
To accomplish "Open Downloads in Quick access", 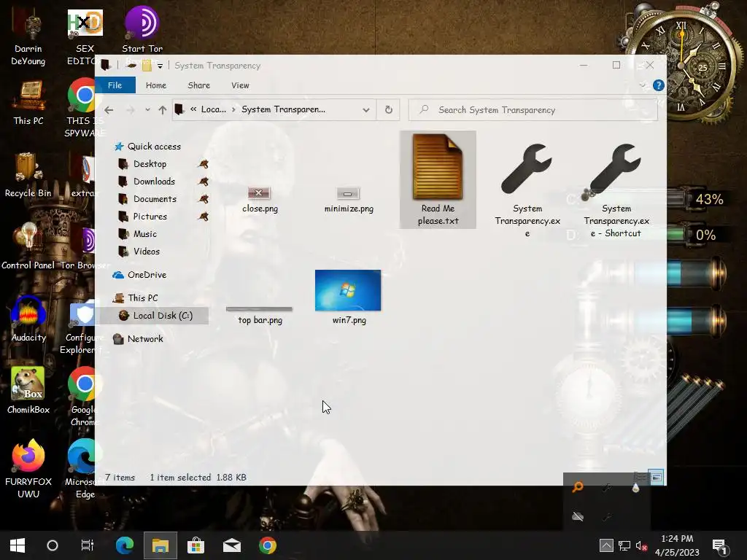I will (154, 182).
